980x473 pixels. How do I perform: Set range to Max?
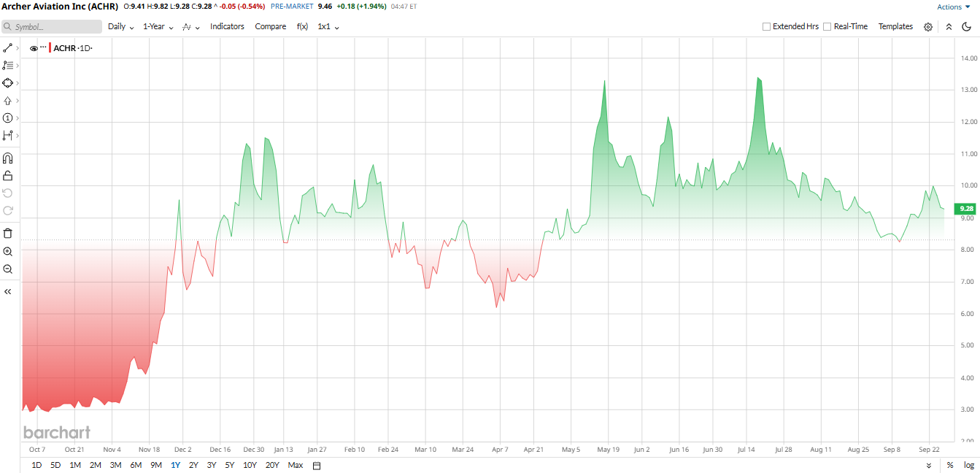(x=295, y=465)
